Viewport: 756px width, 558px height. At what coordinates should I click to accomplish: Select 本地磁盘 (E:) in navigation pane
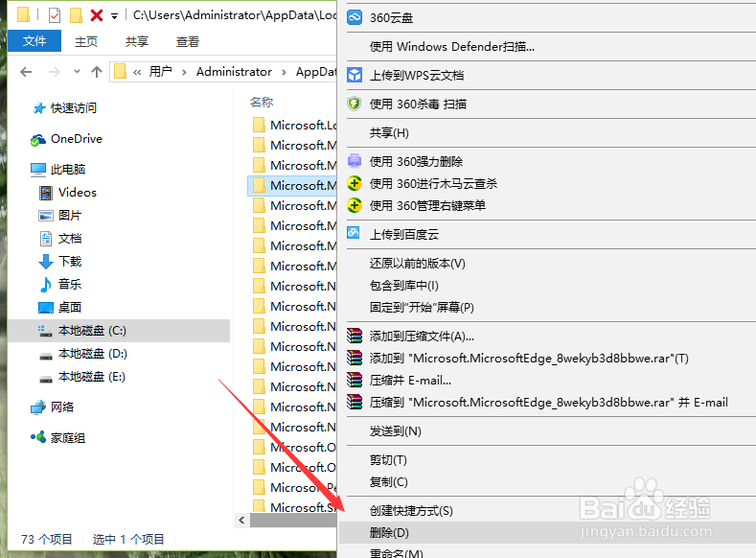pos(119,377)
